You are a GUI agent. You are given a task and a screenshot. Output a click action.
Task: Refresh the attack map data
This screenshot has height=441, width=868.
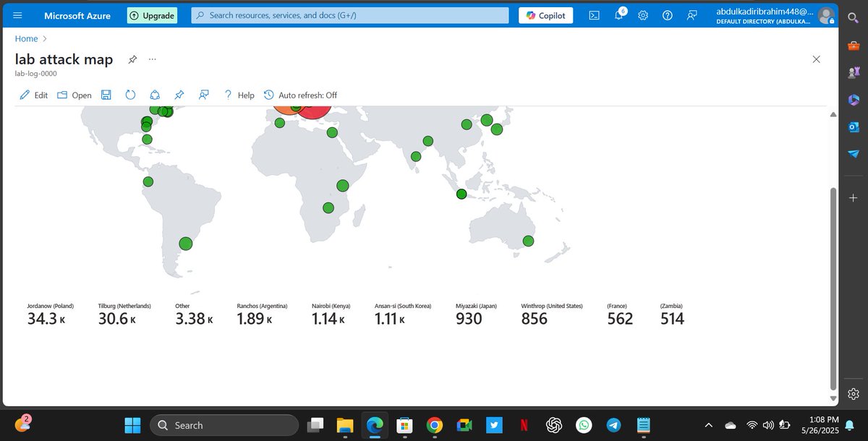[130, 95]
